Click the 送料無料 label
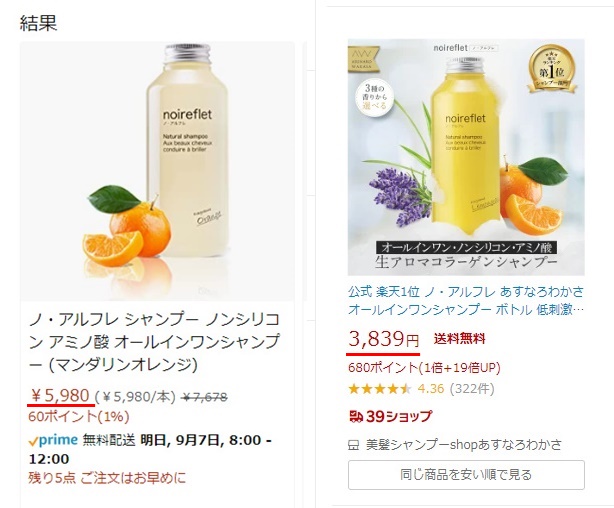 (x=459, y=339)
